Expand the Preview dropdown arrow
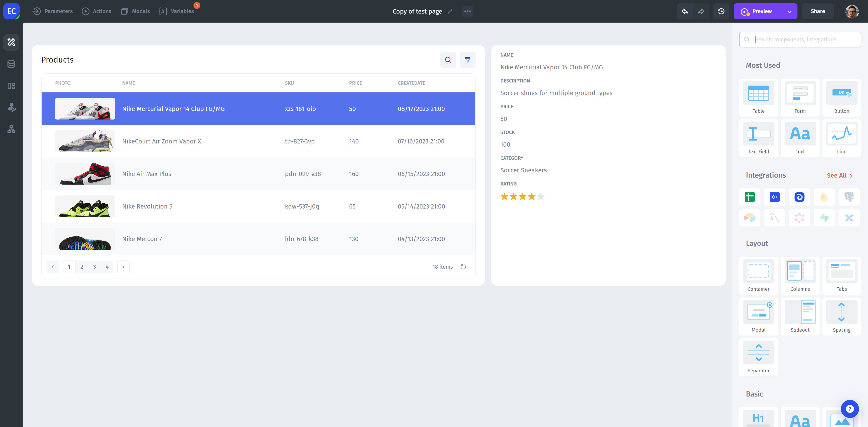The width and height of the screenshot is (868, 427). point(790,12)
